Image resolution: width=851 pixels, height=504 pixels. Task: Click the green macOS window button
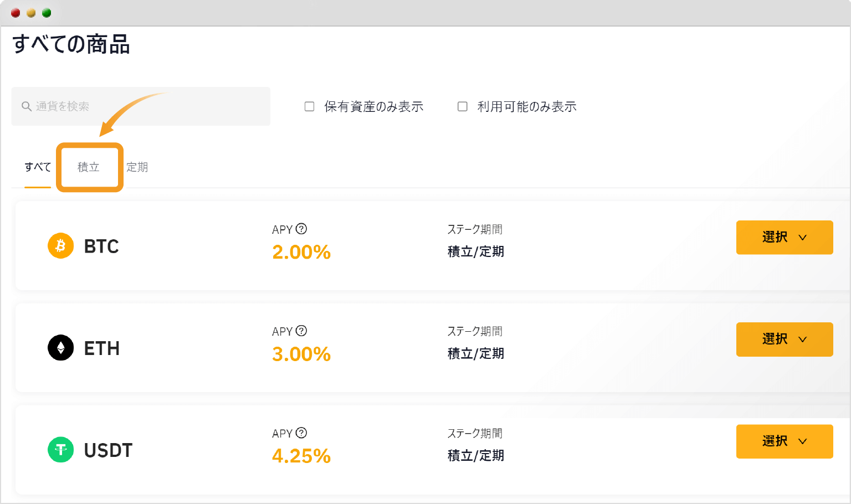47,13
